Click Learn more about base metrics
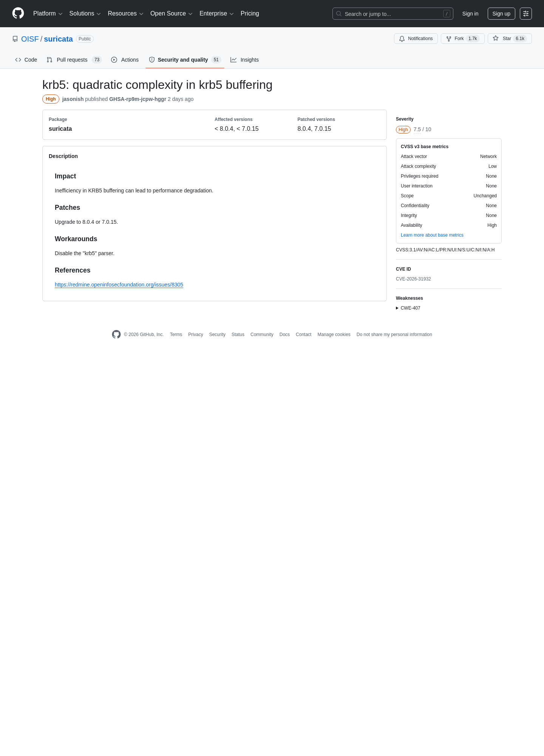 point(432,235)
